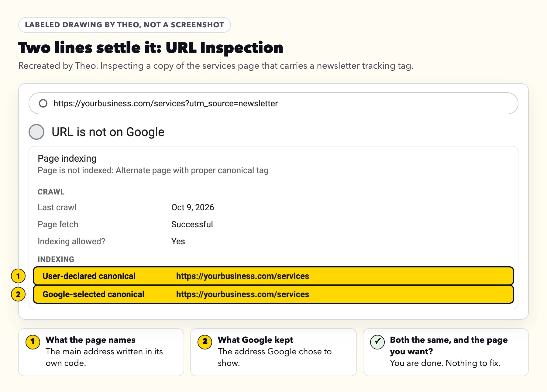Click "You are done. Nothing to fix." text
547x392 pixels.
tap(445, 363)
